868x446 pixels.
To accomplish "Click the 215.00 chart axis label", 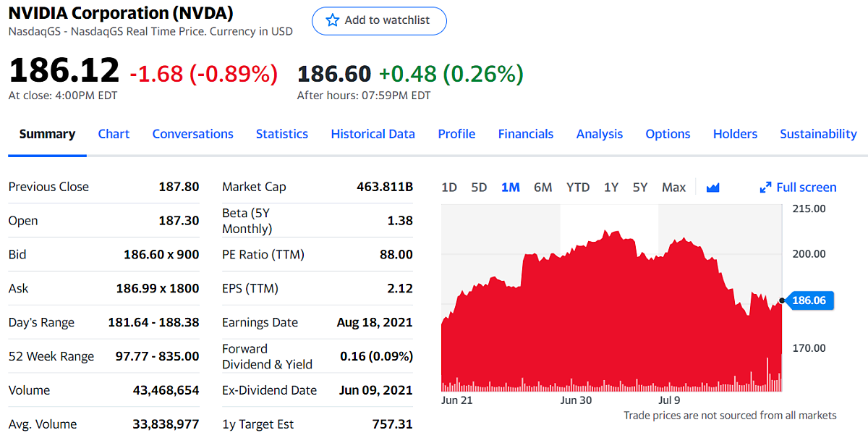I will pos(809,209).
